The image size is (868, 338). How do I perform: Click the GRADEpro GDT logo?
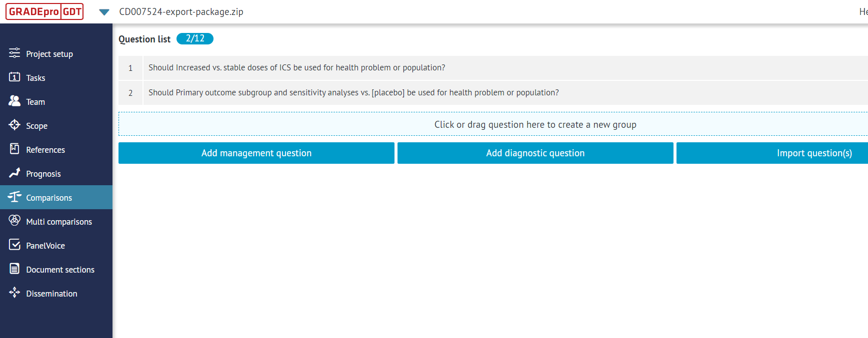(44, 11)
